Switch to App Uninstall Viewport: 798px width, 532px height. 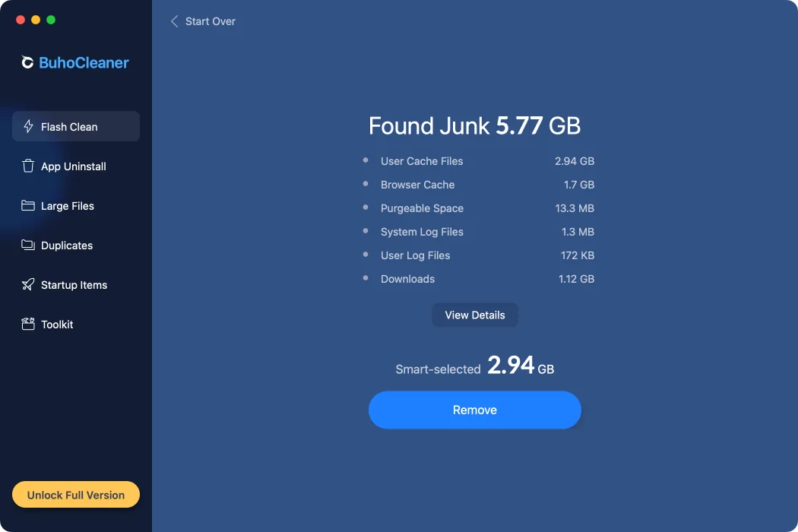point(76,166)
